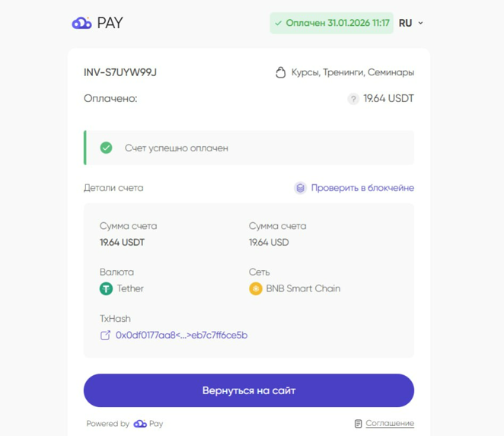Click the 19.64 USDT paid amount
The height and width of the screenshot is (436, 504).
pos(388,99)
